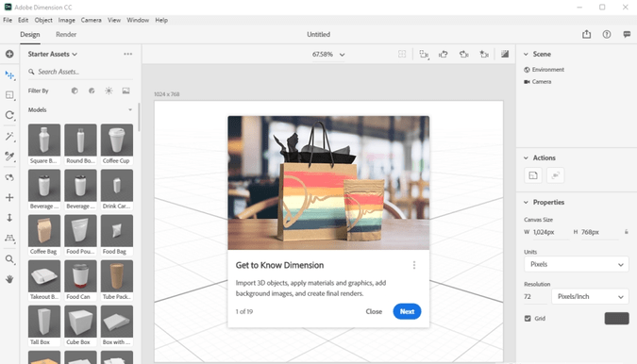Click the assets panel scrollbar

click(x=139, y=117)
